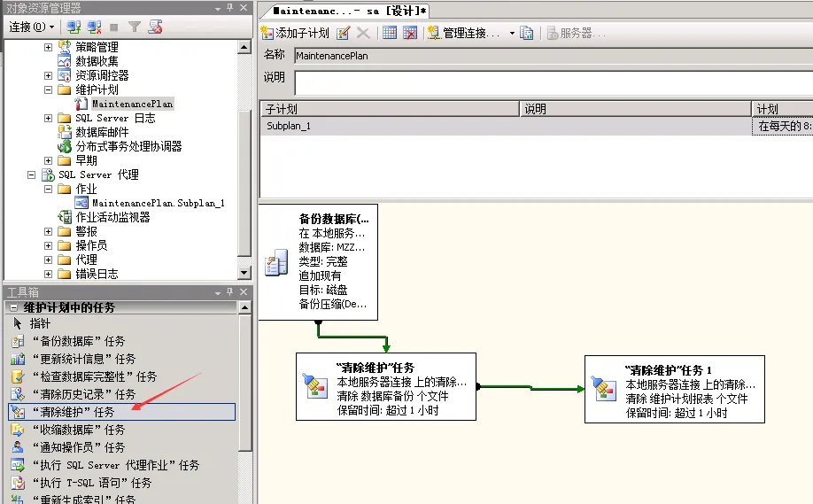The width and height of the screenshot is (813, 504).
Task: Expand the 策略管理 node
Action: [x=48, y=47]
